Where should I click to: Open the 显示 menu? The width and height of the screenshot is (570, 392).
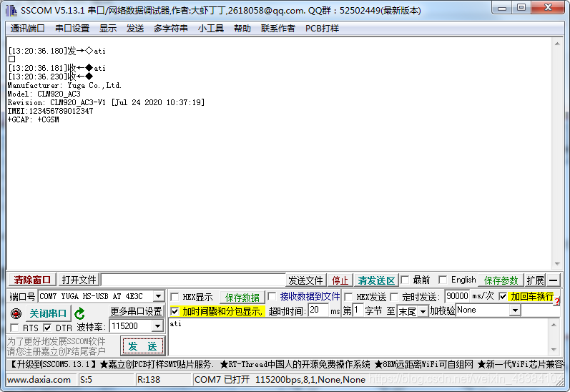pos(108,29)
